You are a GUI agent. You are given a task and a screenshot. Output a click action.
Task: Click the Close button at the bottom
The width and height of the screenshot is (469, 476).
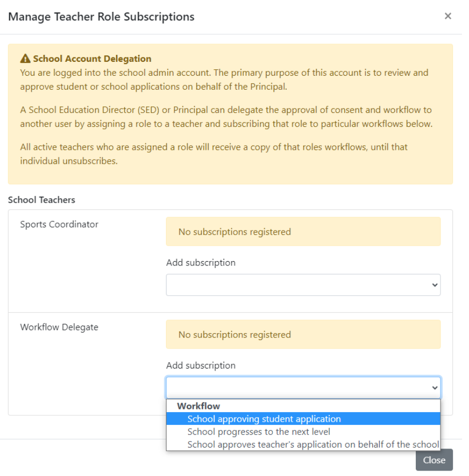[434, 460]
